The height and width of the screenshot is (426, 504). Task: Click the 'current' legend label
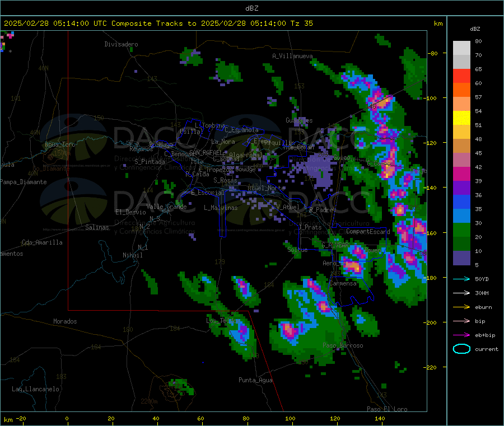487,349
